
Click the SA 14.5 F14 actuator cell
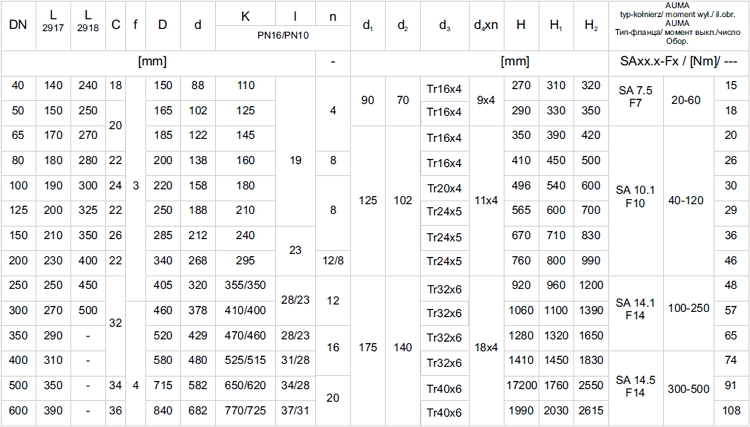click(635, 386)
